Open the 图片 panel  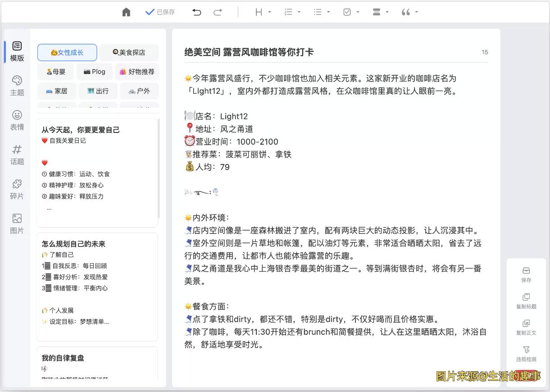tap(17, 224)
